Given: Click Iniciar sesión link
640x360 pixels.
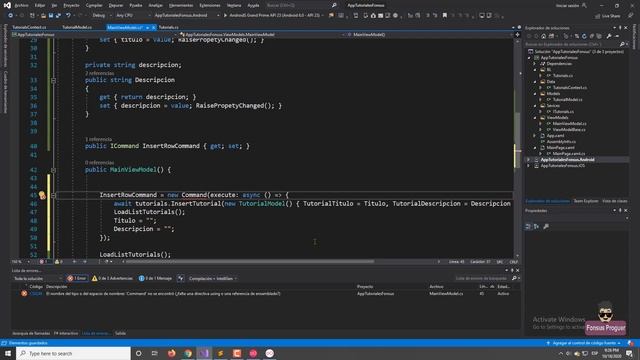Looking at the screenshot, I should (571, 5).
